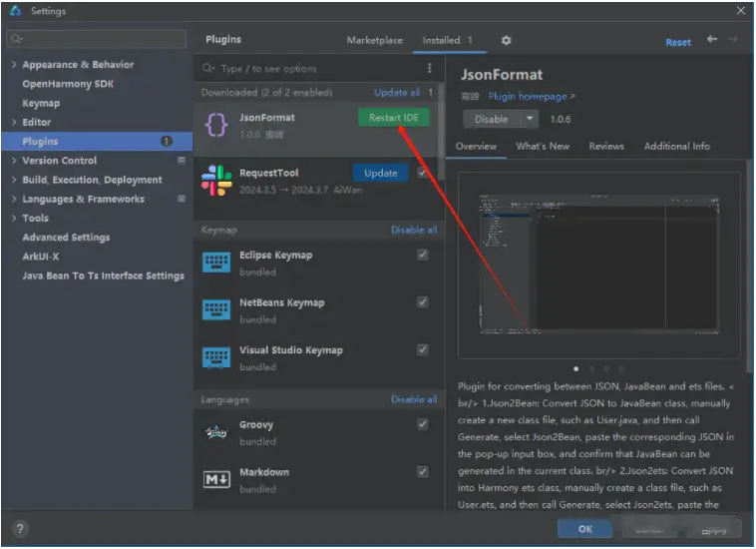Screen dimensions: 756x549
Task: Open the Plugin homepage link
Action: 532,97
